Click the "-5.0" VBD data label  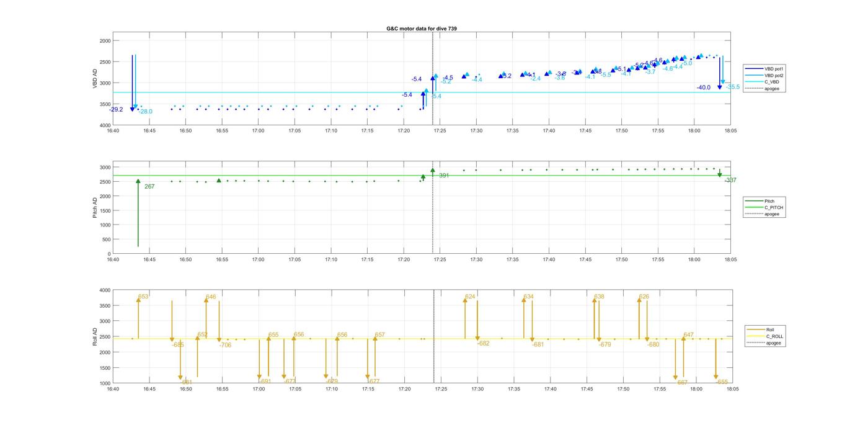(687, 63)
